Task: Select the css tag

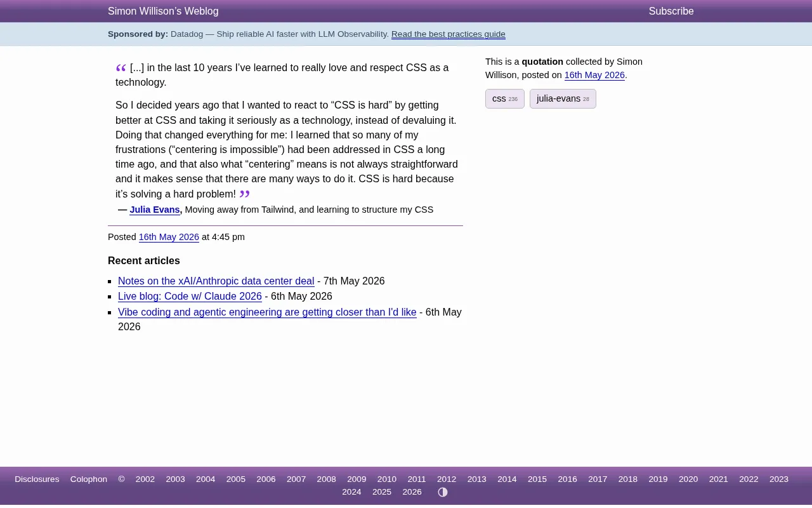Action: (x=505, y=98)
